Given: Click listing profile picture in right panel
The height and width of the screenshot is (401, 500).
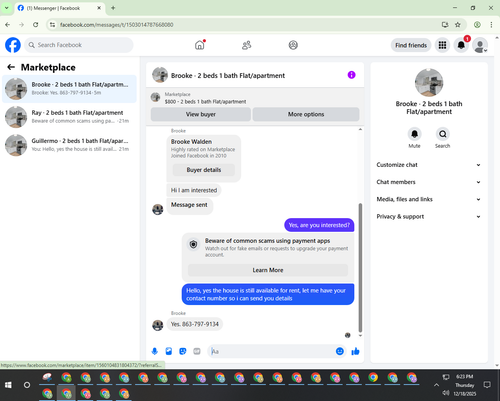Looking at the screenshot, I should (x=429, y=83).
